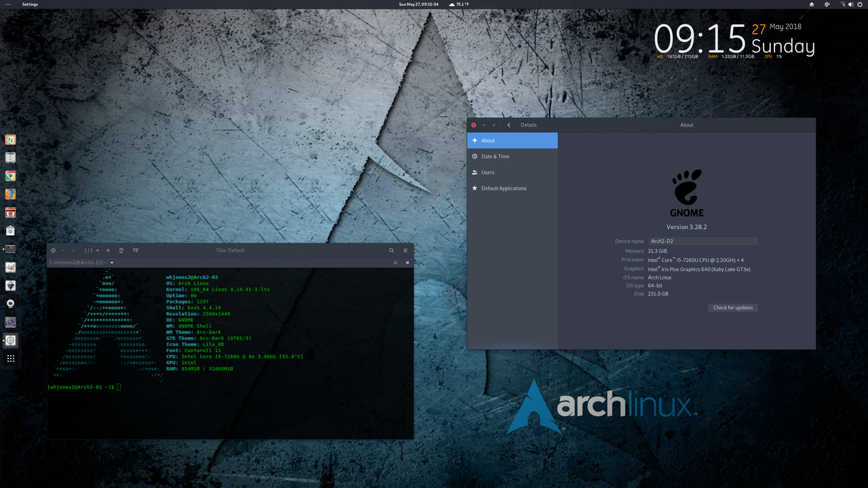The height and width of the screenshot is (488, 868).
Task: Open Google Chrome from the dock
Action: (x=10, y=176)
